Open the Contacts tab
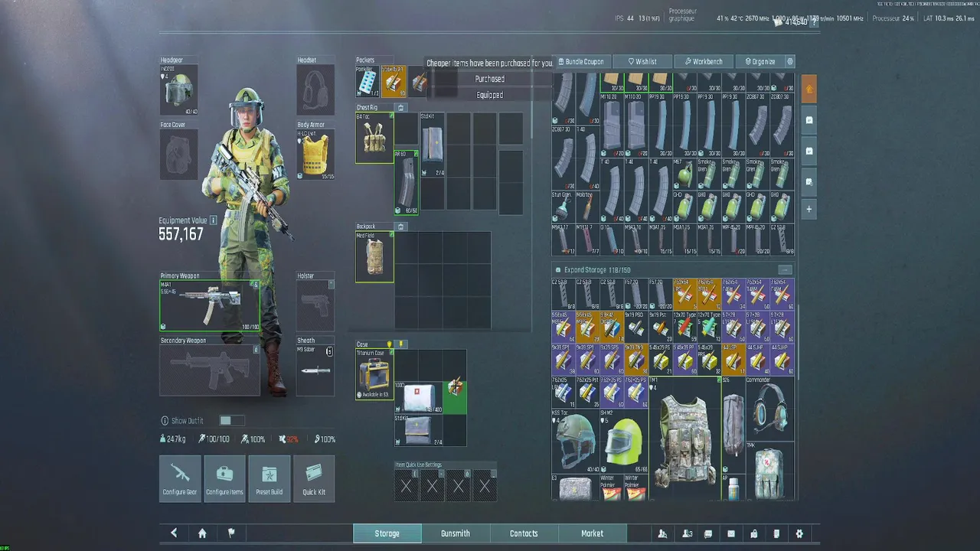The width and height of the screenshot is (980, 551). (524, 533)
